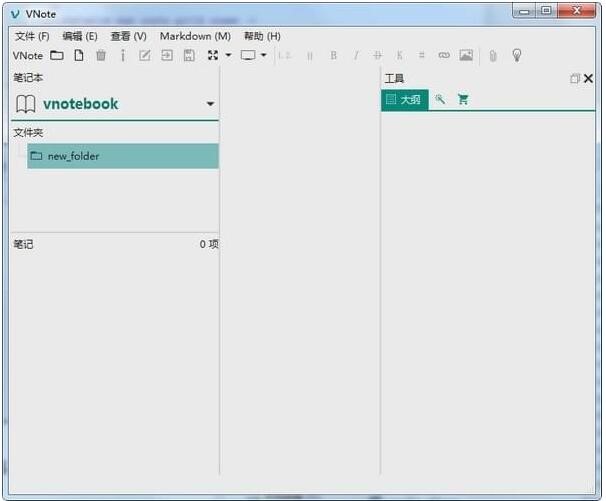The width and height of the screenshot is (606, 501).
Task: Open the Markdown (M) menu
Action: click(195, 36)
